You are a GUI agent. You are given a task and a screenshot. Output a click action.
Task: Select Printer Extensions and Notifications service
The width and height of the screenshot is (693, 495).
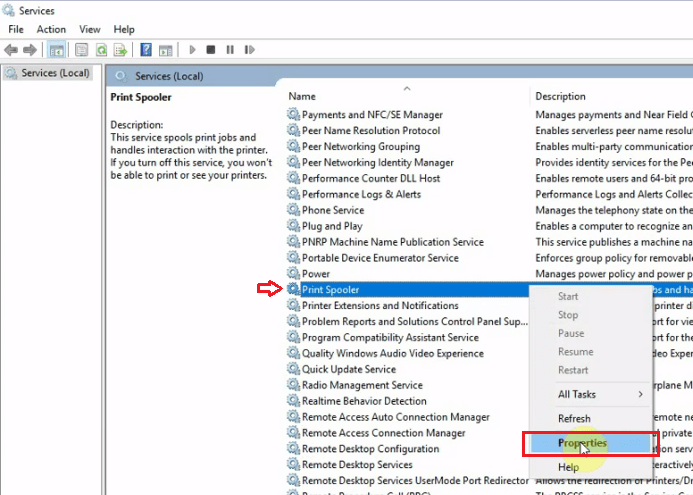point(380,305)
